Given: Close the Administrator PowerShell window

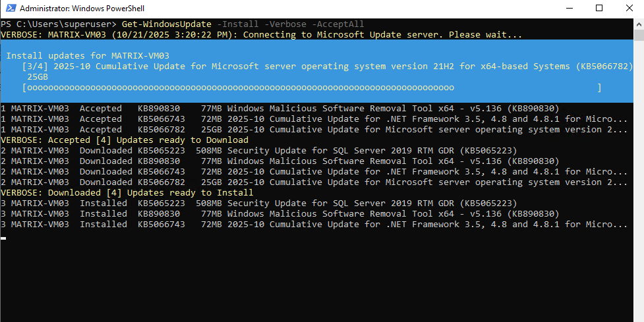Looking at the screenshot, I should (629, 9).
